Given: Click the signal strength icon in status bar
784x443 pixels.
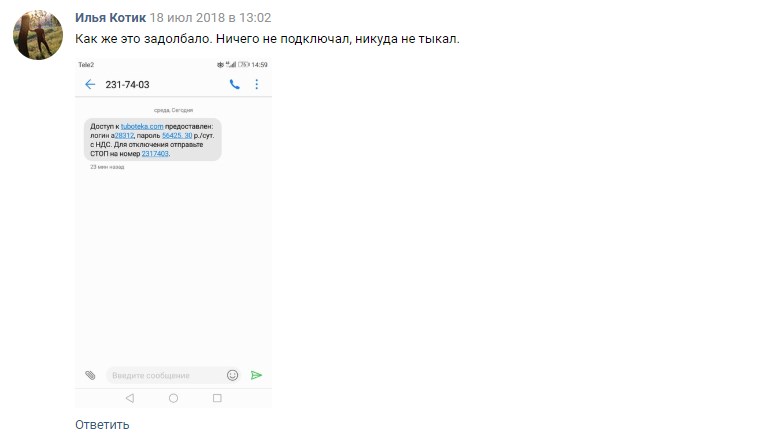Looking at the screenshot, I should coord(231,64).
